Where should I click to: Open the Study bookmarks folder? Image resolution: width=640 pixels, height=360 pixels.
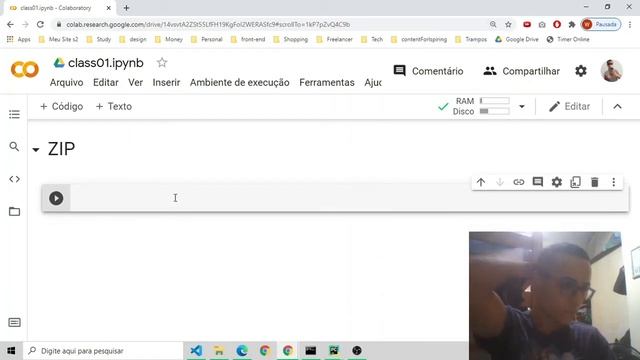pyautogui.click(x=99, y=40)
